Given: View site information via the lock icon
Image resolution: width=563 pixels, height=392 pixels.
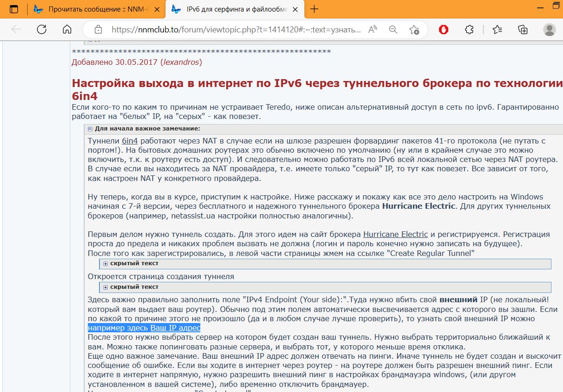Looking at the screenshot, I should [98, 30].
